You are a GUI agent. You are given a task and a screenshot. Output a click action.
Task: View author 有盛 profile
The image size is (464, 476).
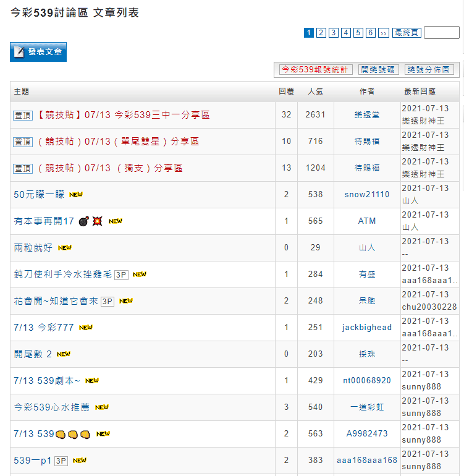(x=367, y=274)
